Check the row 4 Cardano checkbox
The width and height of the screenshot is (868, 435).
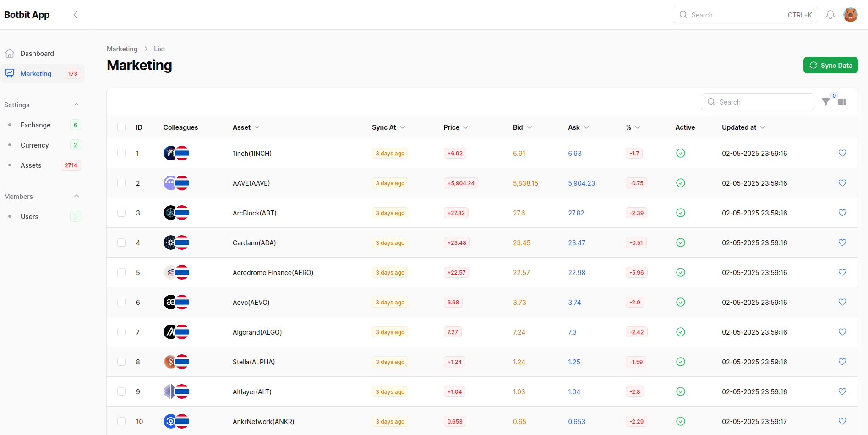point(121,242)
